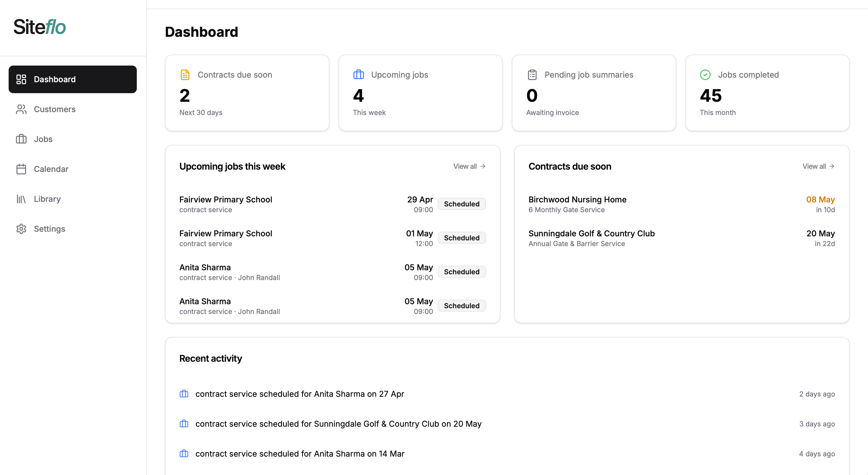Open the Dashboard sidebar item
The image size is (868, 475).
tap(73, 79)
